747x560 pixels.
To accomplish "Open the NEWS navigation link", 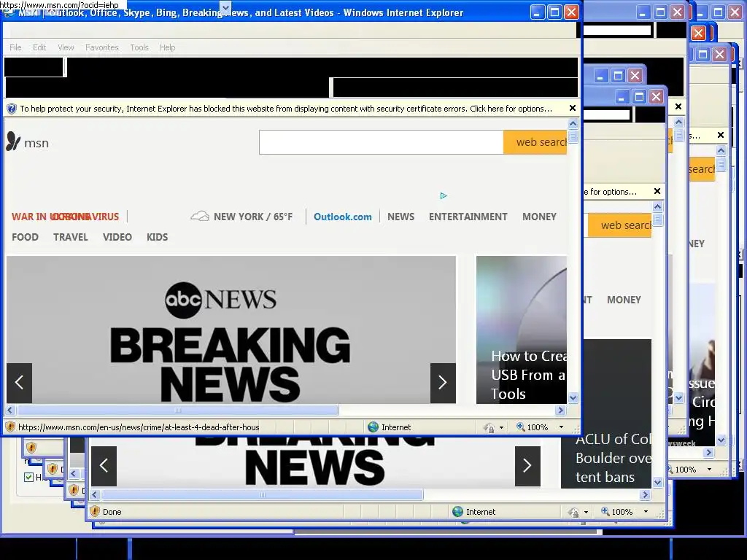I will click(400, 217).
